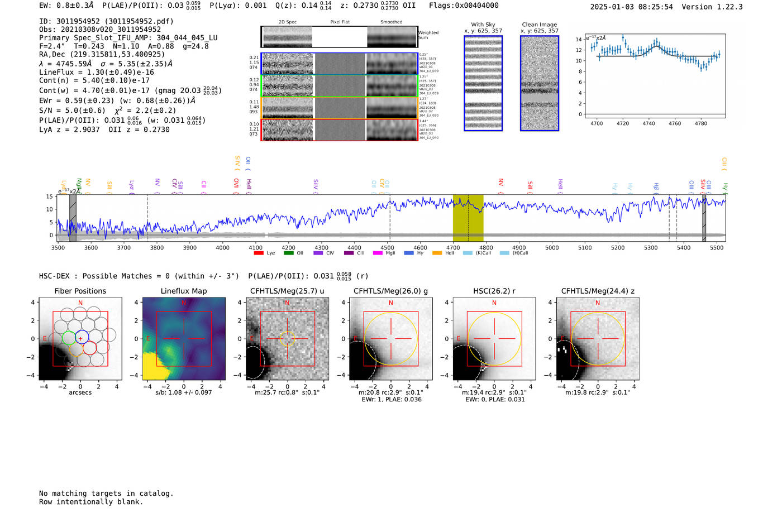Click the orange fiber circle in Fiber Positions
This screenshot has width=782, height=532.
(76, 349)
